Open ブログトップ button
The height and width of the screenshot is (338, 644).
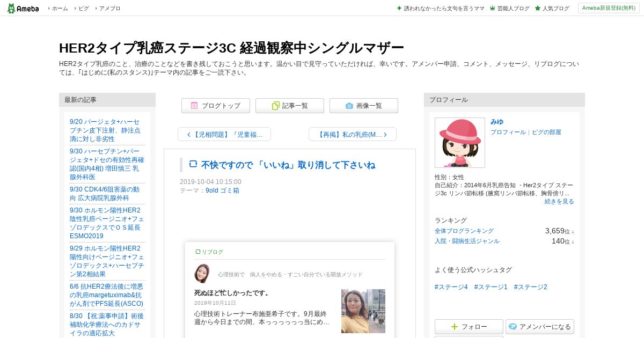tap(216, 106)
